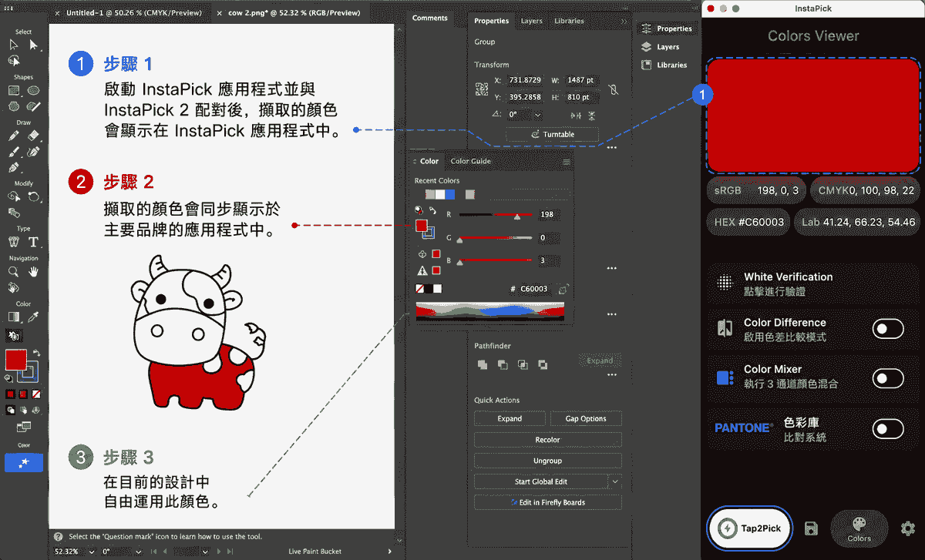This screenshot has height=560, width=925.
Task: Switch to the Untitled-1 document tab
Action: pyautogui.click(x=134, y=13)
